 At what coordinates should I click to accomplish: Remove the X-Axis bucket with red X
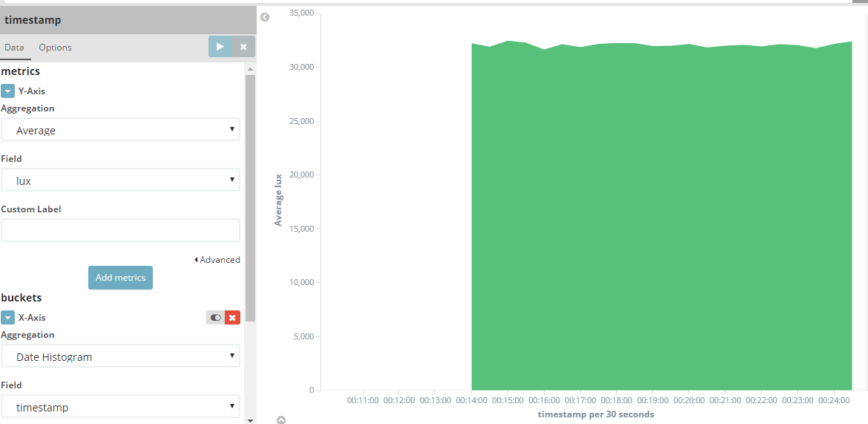point(232,318)
